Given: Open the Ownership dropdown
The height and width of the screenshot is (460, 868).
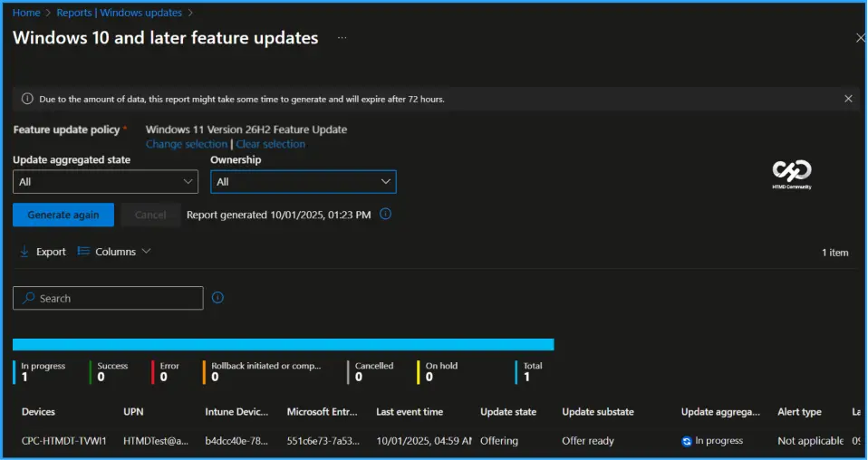Looking at the screenshot, I should [x=304, y=182].
